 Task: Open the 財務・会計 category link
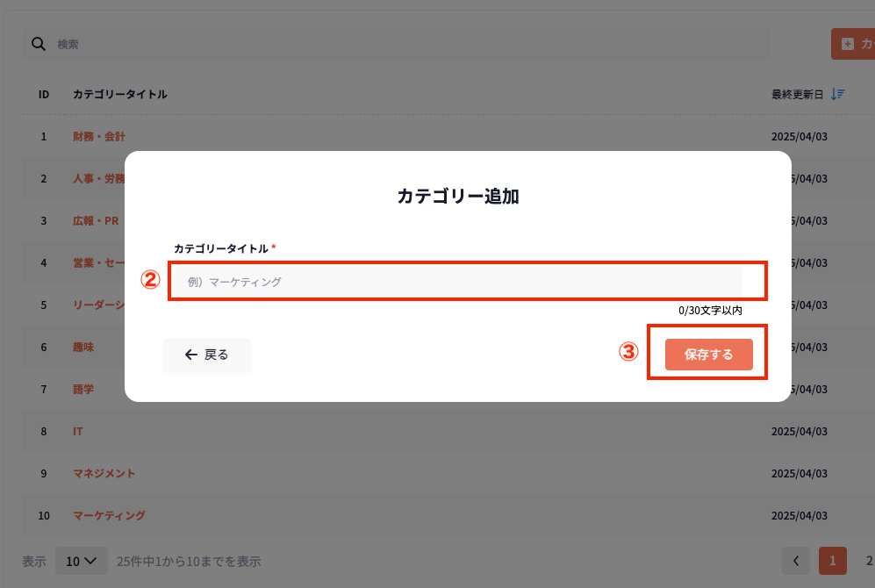[99, 137]
